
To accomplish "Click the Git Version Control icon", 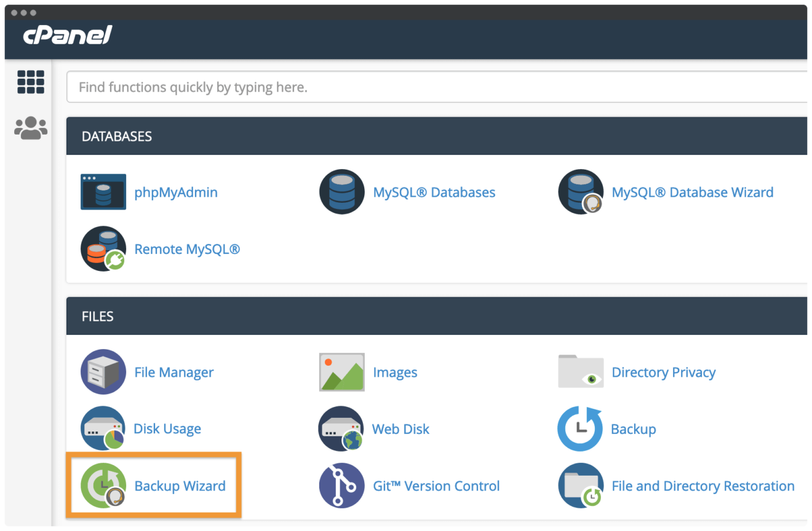I will click(341, 486).
